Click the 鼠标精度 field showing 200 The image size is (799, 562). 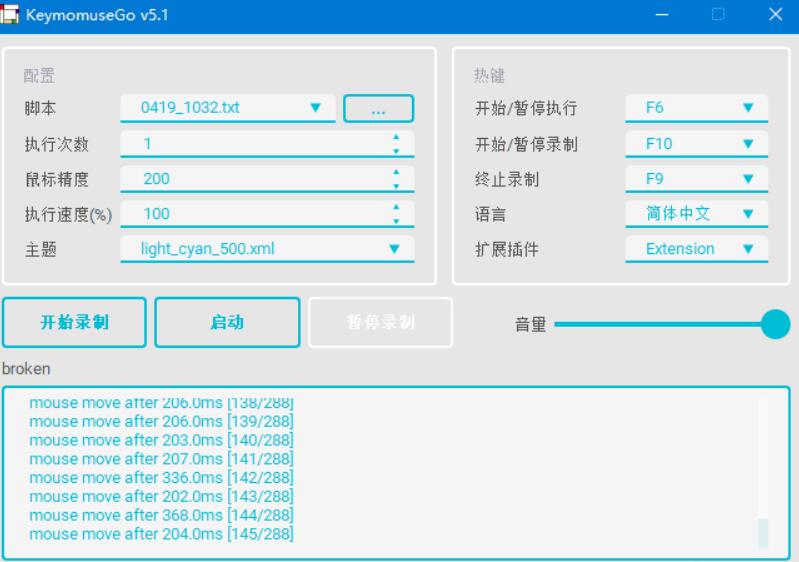tap(267, 179)
